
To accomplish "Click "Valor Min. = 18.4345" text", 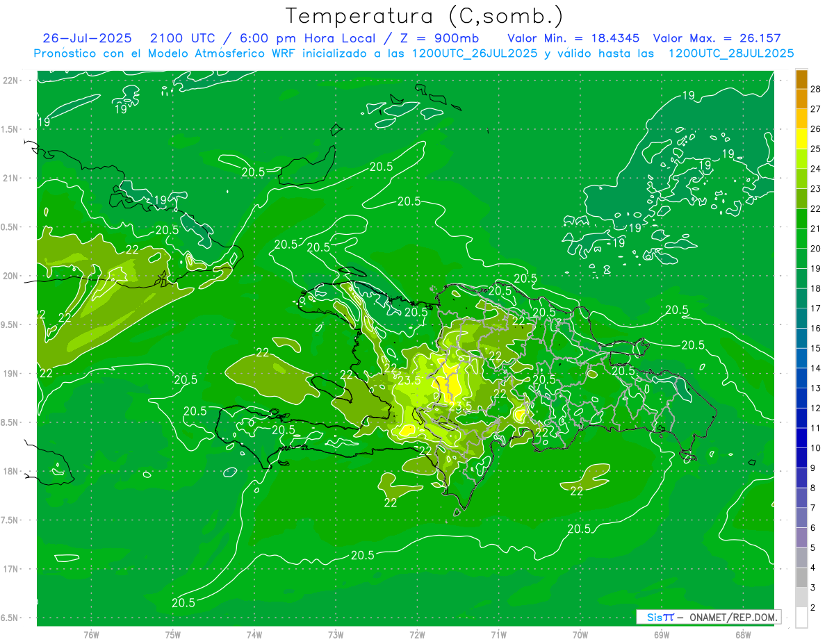I will point(574,38).
